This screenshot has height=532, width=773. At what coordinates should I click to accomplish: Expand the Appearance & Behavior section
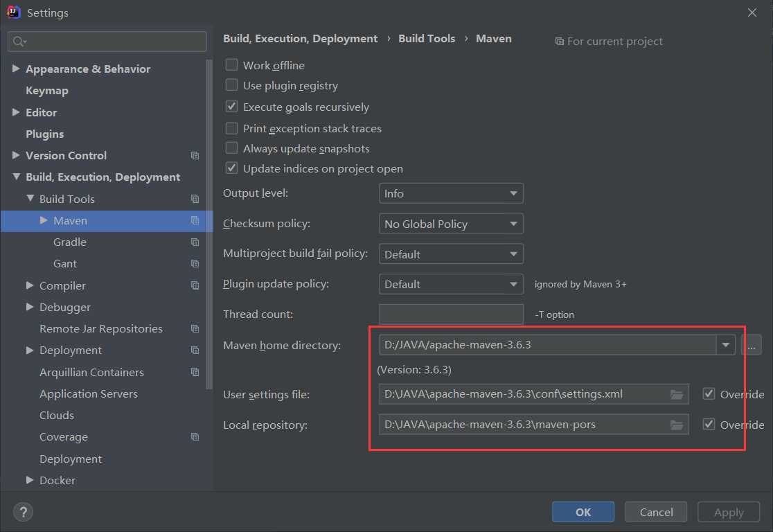(x=16, y=69)
